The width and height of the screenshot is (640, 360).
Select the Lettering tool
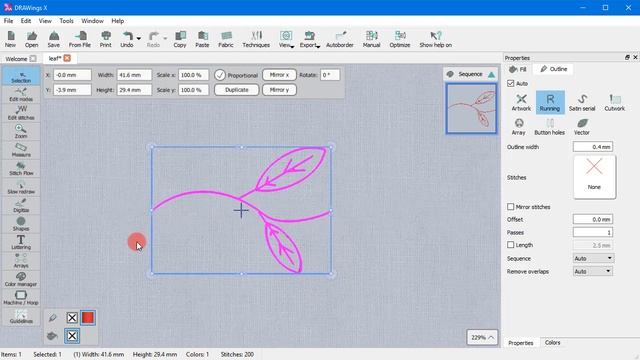click(21, 242)
